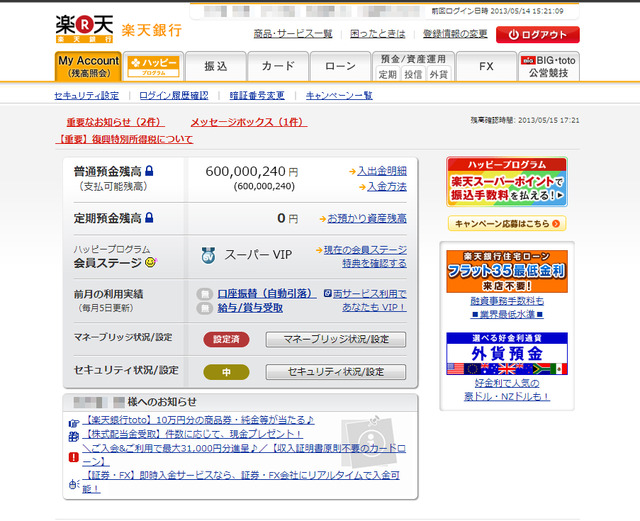Image resolution: width=640 pixels, height=521 pixels.
Task: Open 現在の会員ステージ特典を確認する link
Action: coord(365,256)
